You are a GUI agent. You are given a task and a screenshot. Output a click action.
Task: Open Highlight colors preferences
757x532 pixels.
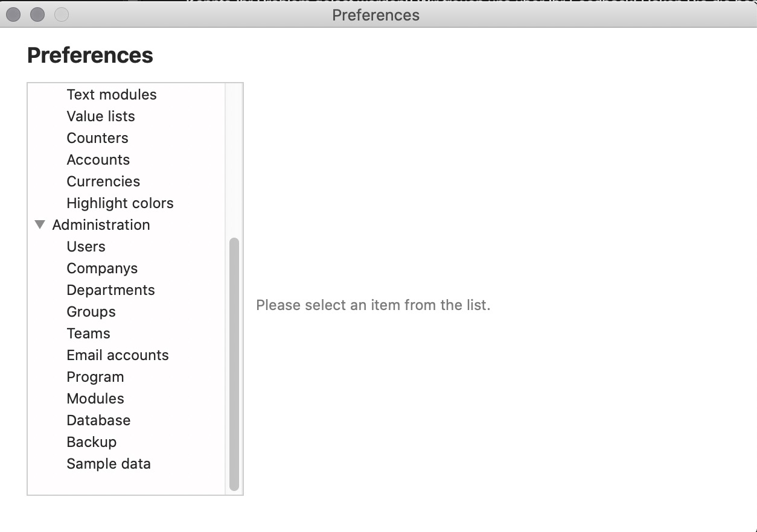coord(120,203)
